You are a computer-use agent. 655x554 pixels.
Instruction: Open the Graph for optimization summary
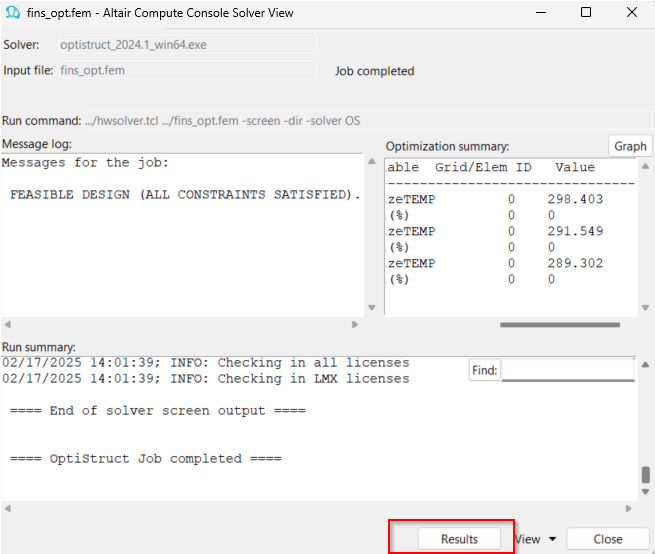pos(630,146)
